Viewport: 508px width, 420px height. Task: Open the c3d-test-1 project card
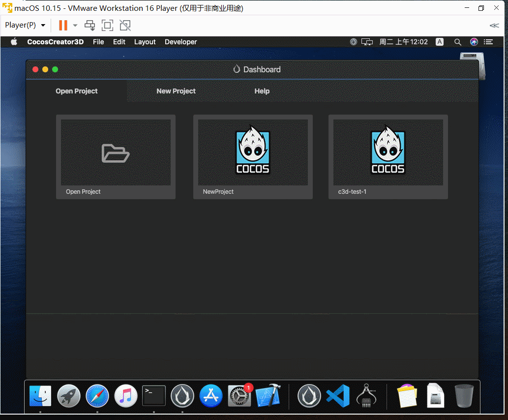[x=388, y=157]
